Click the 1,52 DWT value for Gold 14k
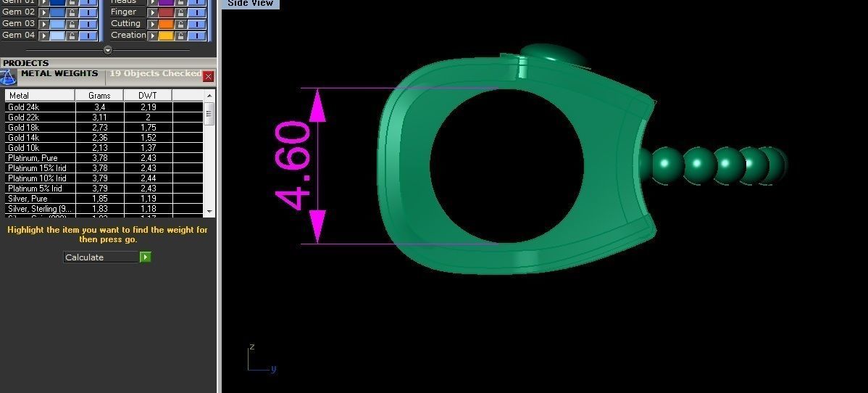Screen dimensions: 868x393 [x=149, y=138]
